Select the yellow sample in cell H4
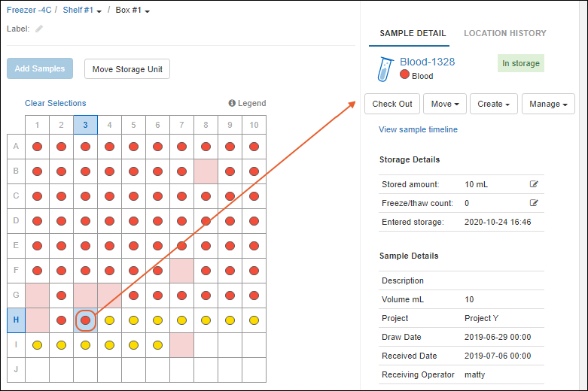 pyautogui.click(x=109, y=320)
